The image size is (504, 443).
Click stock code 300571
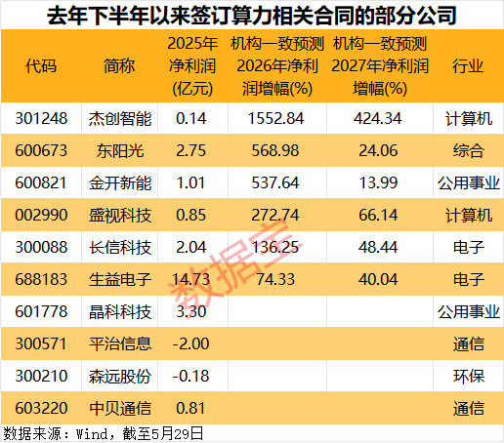pos(41,343)
